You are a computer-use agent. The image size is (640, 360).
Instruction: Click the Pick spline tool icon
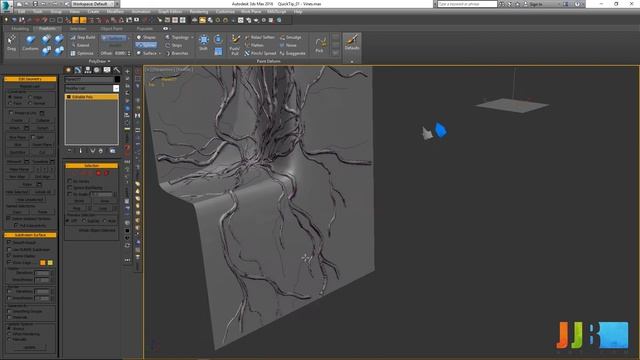pyautogui.click(x=320, y=44)
